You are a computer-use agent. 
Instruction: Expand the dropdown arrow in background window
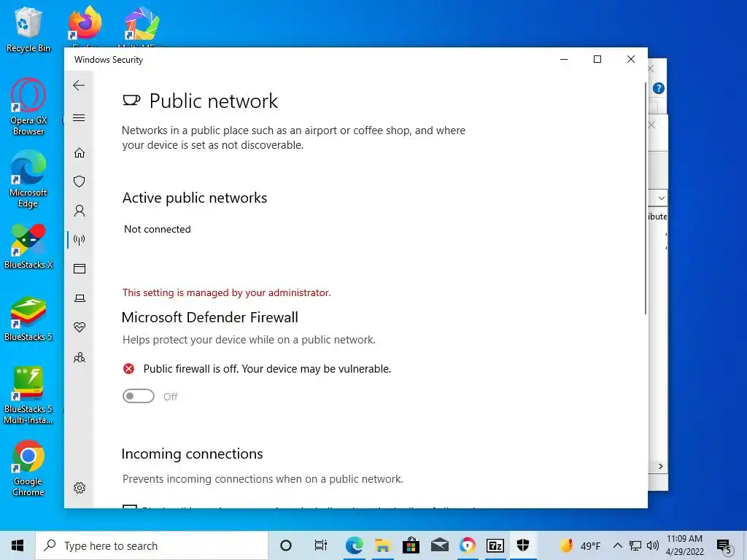tap(661, 198)
